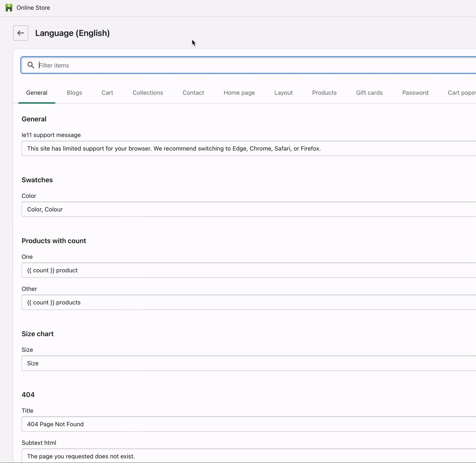476x463 pixels.
Task: Select the Cart tab
Action: [107, 93]
